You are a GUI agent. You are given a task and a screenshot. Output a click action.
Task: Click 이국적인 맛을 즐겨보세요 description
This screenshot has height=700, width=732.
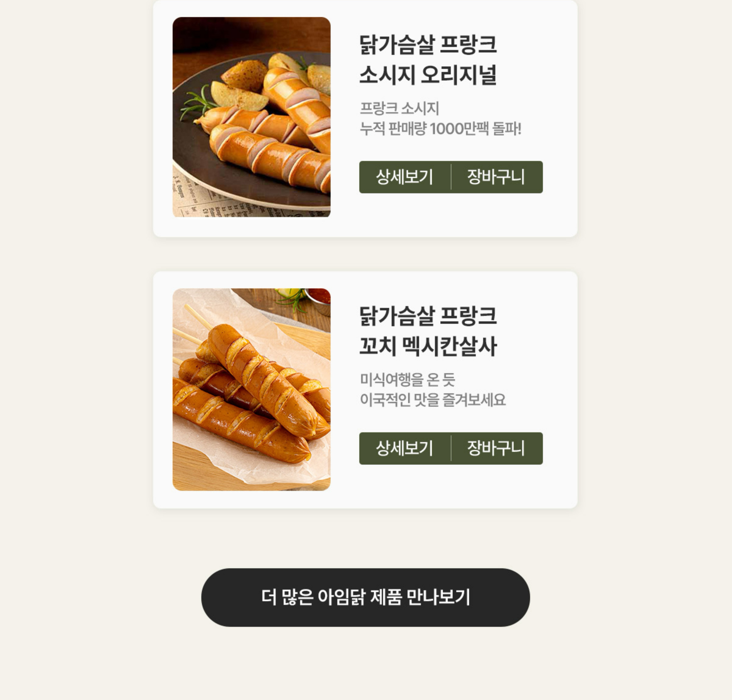pos(433,400)
